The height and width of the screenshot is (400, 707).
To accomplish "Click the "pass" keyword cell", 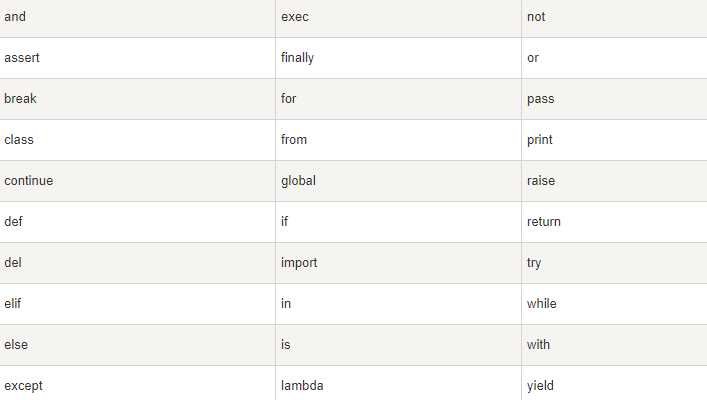I will [541, 99].
